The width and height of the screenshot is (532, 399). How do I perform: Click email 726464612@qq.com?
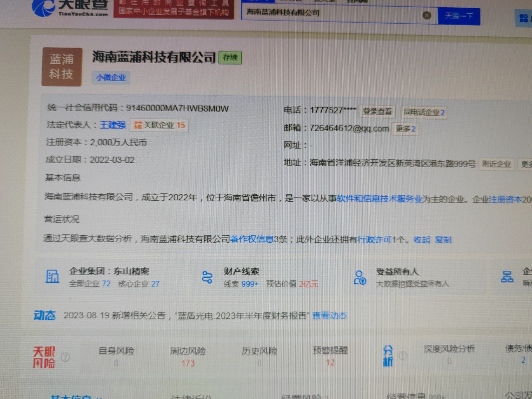pos(349,128)
